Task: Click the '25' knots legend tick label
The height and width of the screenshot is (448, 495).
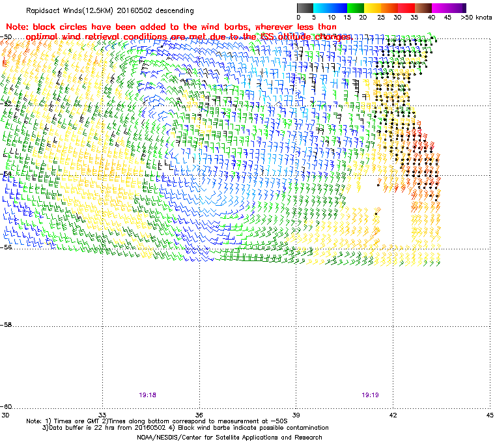Action: tap(381, 18)
